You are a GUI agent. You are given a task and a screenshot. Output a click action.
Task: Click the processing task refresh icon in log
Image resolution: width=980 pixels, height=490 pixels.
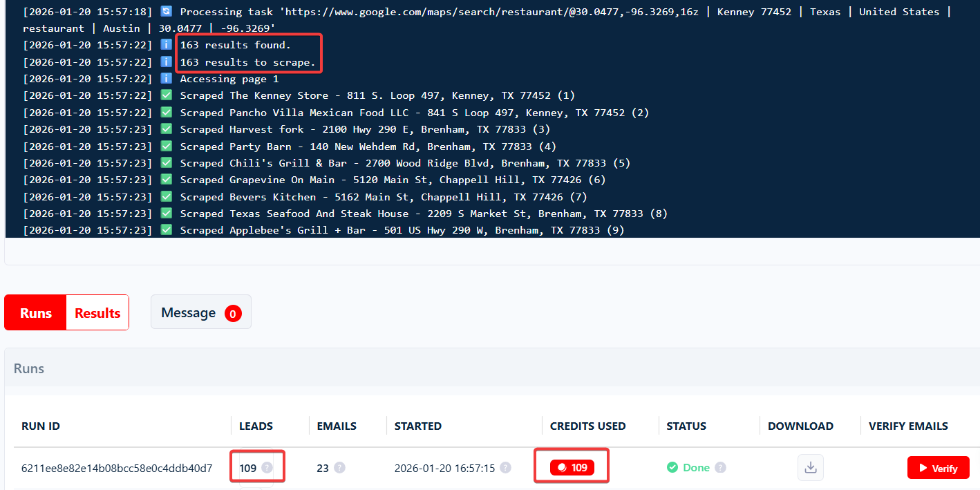pyautogui.click(x=166, y=12)
